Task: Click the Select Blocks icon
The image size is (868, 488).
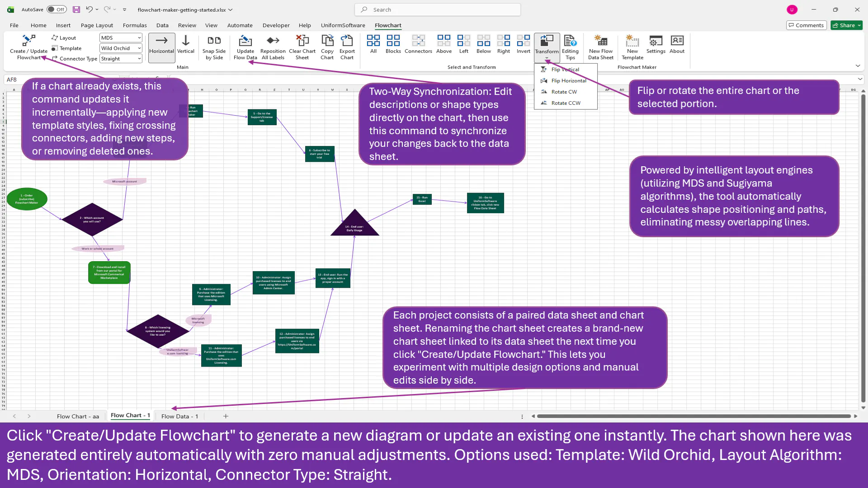Action: click(x=393, y=45)
